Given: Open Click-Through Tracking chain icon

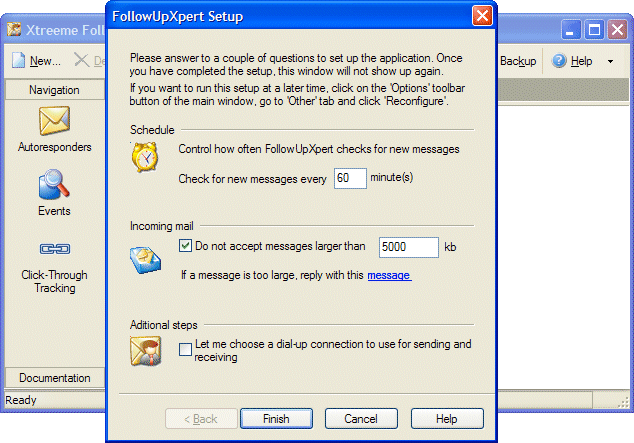Looking at the screenshot, I should pyautogui.click(x=55, y=249).
